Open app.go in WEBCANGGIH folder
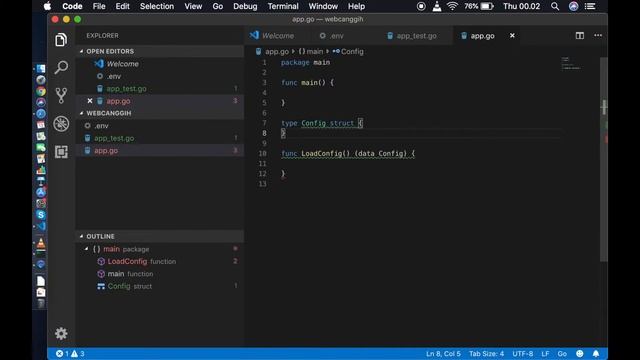The width and height of the screenshot is (640, 360). click(160, 150)
